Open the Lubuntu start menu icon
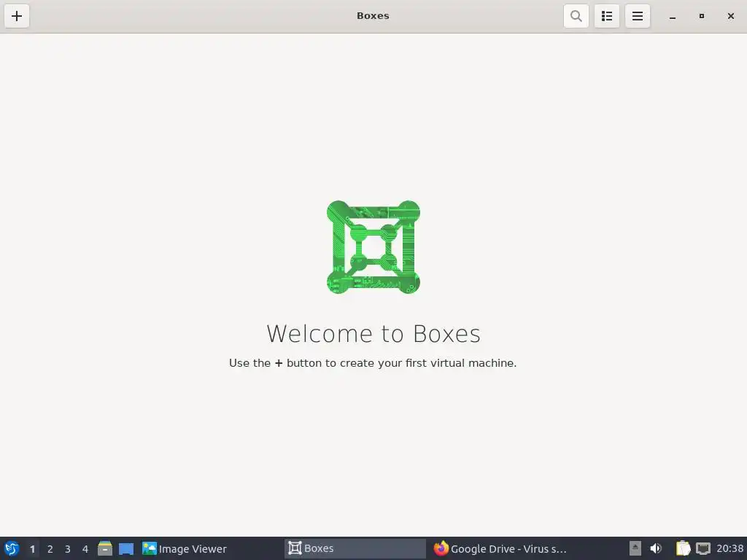The image size is (747, 560). pyautogui.click(x=12, y=548)
